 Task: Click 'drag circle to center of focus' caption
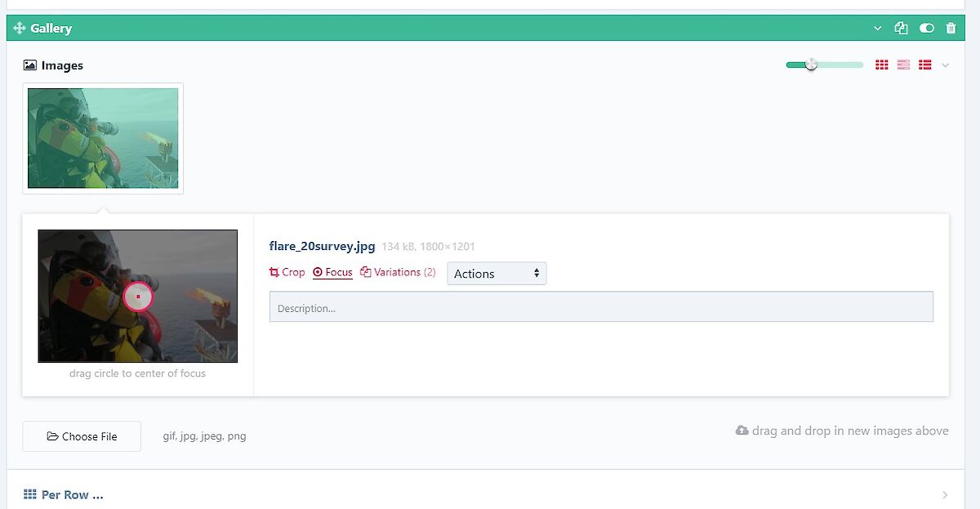pos(137,373)
